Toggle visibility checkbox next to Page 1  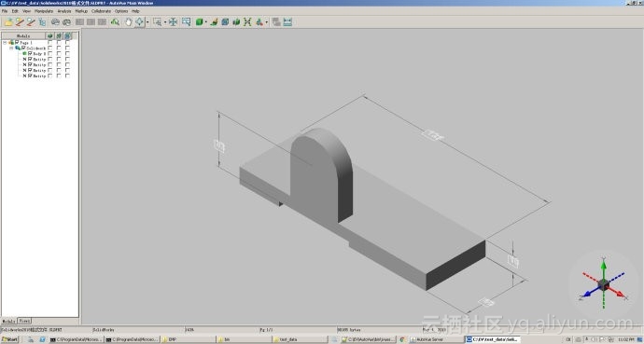(17, 42)
